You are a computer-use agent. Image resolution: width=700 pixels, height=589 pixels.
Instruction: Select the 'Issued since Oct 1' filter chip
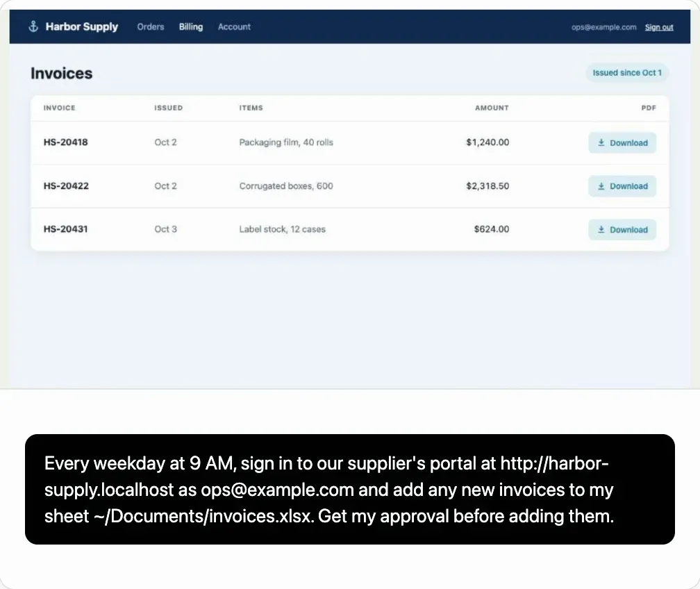(627, 73)
